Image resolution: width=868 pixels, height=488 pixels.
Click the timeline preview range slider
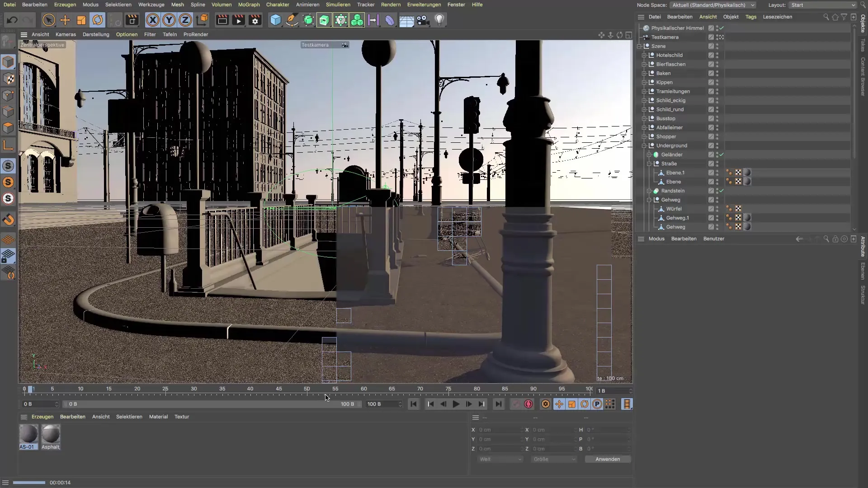coord(212,404)
